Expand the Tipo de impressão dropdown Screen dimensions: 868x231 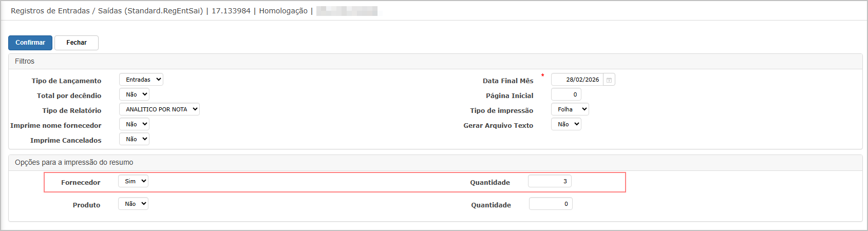(570, 109)
